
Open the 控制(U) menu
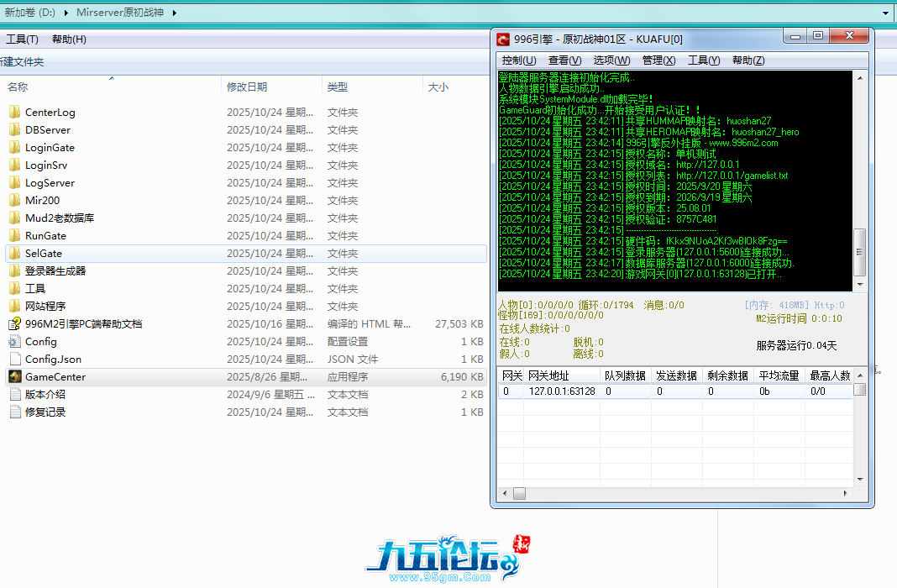(x=518, y=60)
